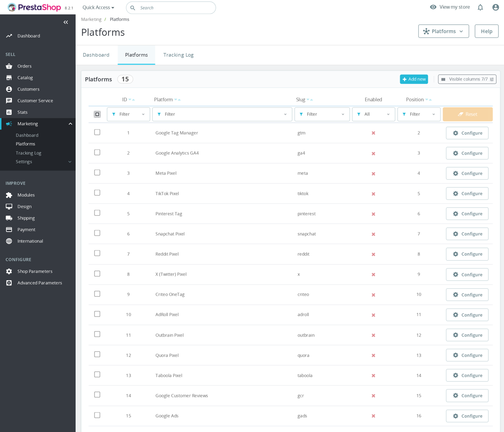Click the Catalog store icon

[9, 78]
